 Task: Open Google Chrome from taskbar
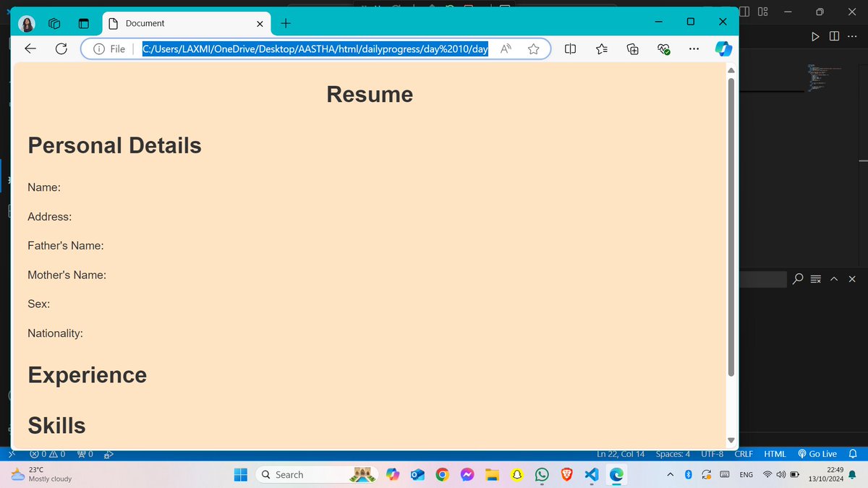click(x=443, y=475)
